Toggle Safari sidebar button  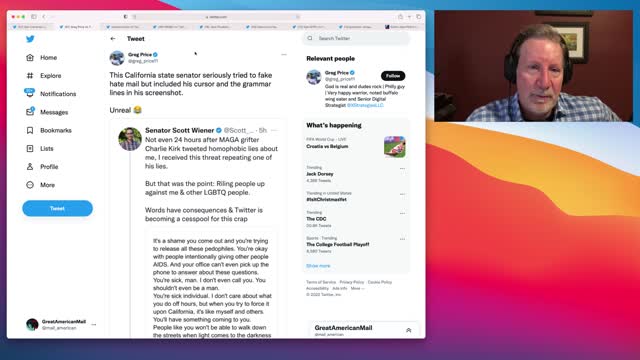[34, 17]
